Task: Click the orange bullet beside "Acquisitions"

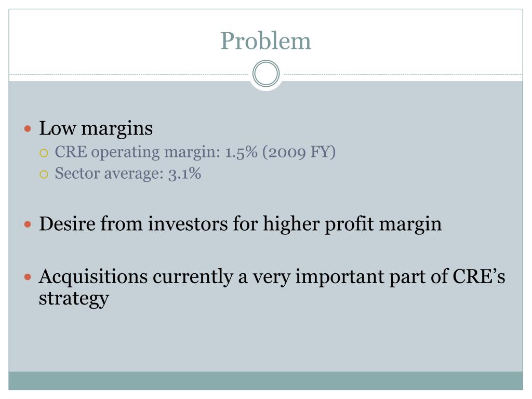Action: (28, 277)
